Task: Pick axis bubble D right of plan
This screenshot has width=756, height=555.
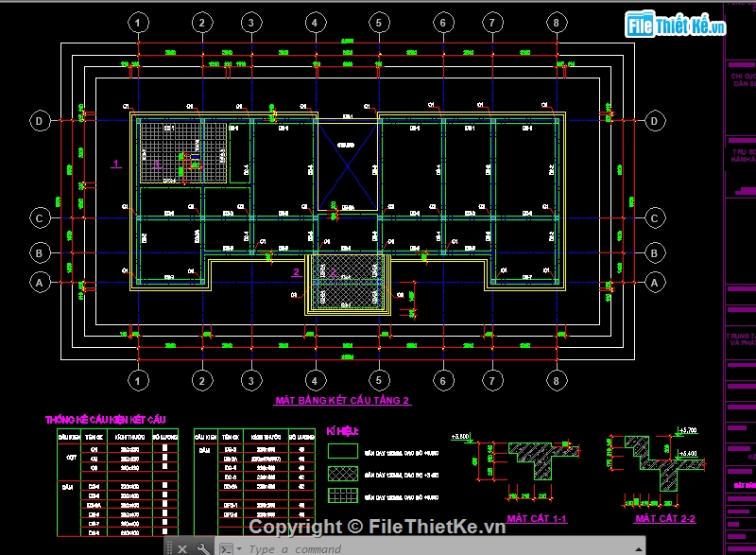Action: pyautogui.click(x=654, y=121)
